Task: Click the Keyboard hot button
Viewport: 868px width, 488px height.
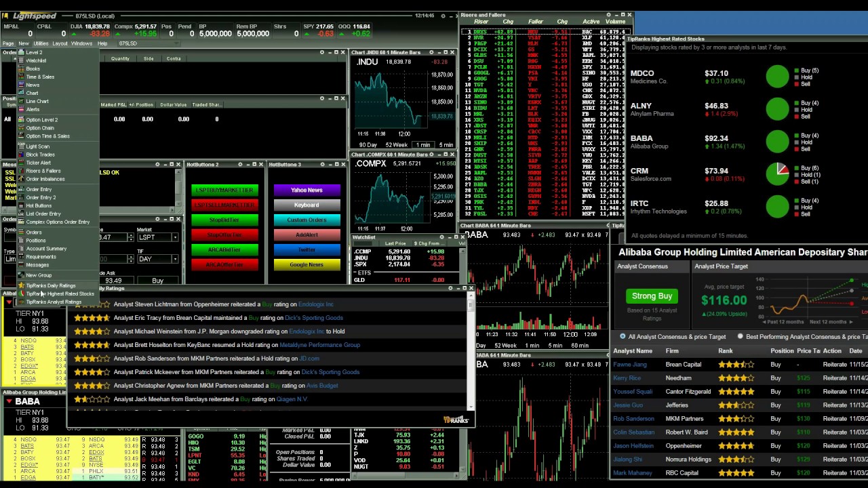Action: tap(307, 205)
